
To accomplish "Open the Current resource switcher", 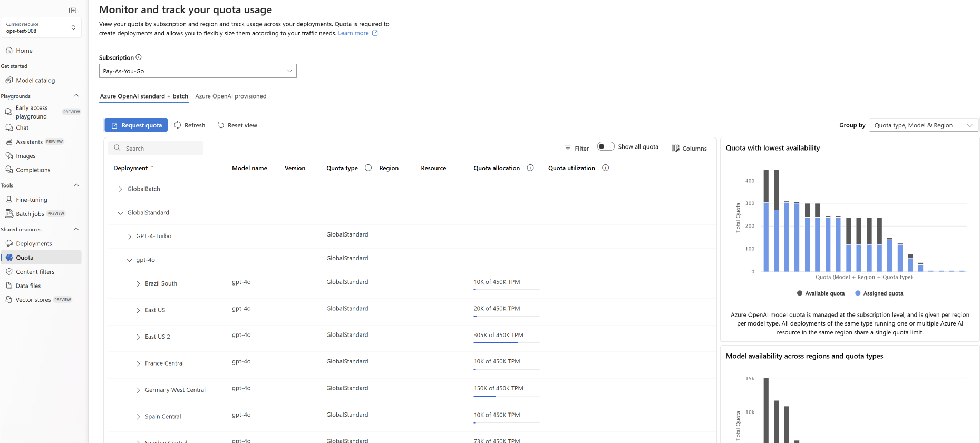I will 42,27.
